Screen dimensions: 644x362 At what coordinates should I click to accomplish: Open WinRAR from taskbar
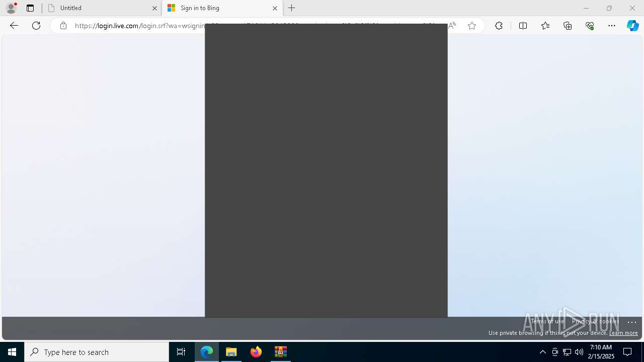pyautogui.click(x=281, y=352)
